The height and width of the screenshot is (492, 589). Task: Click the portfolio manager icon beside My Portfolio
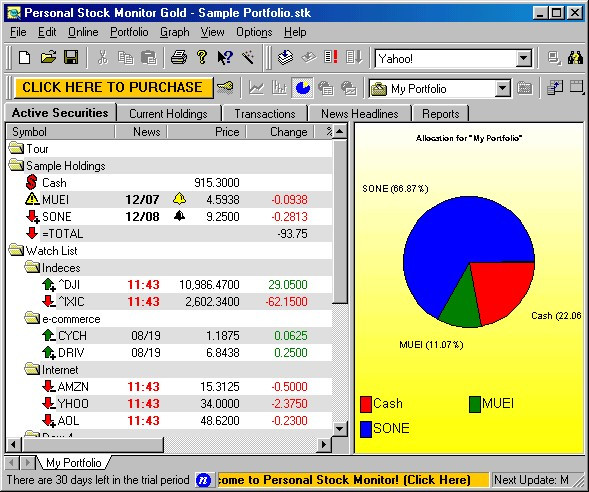[x=524, y=88]
